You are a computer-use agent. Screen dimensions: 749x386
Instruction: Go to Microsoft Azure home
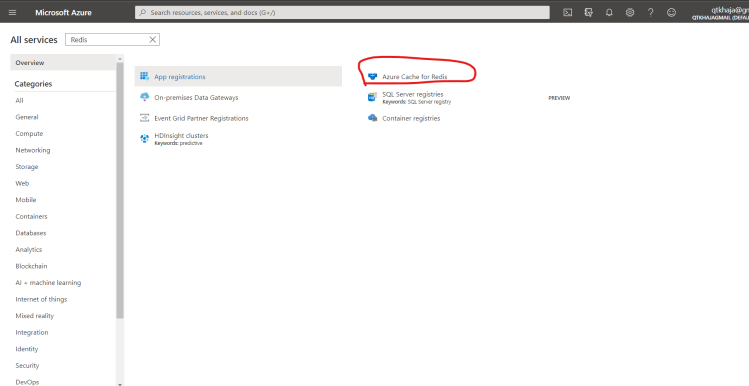point(63,12)
